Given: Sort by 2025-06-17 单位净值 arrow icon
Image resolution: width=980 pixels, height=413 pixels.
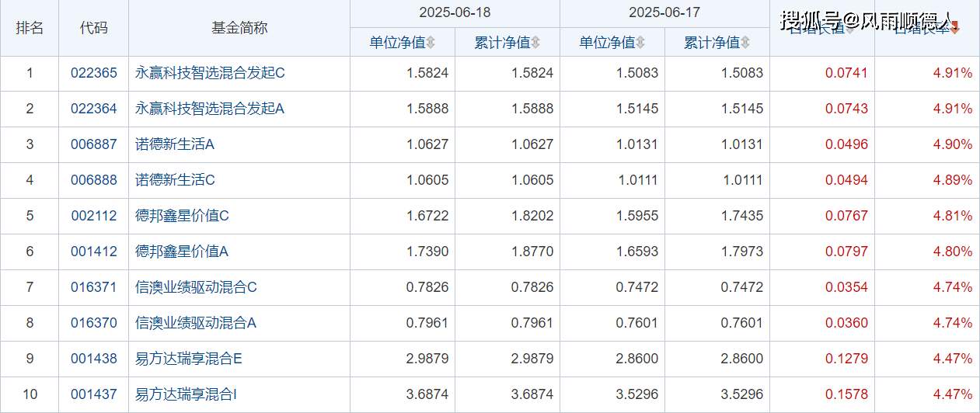Looking at the screenshot, I should (x=640, y=43).
